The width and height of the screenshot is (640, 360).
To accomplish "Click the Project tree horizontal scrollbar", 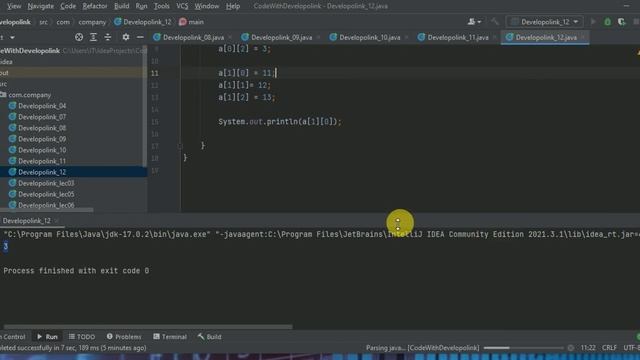I will (47, 210).
